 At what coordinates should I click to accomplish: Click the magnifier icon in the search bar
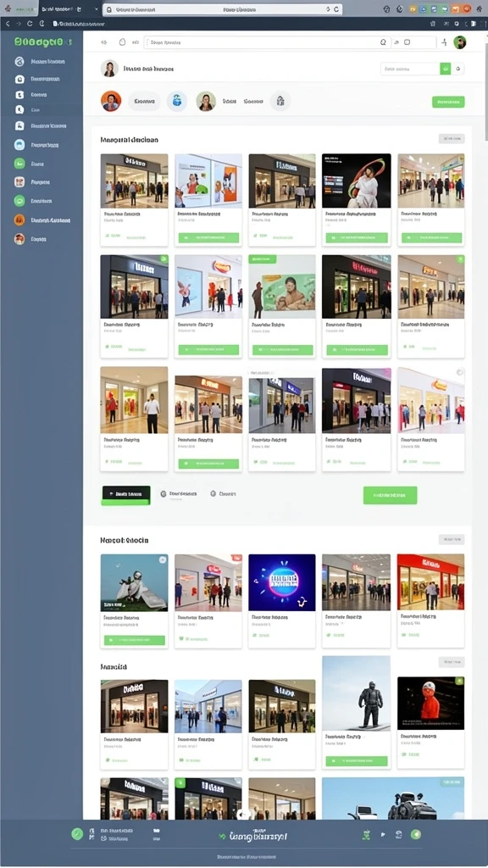[383, 42]
